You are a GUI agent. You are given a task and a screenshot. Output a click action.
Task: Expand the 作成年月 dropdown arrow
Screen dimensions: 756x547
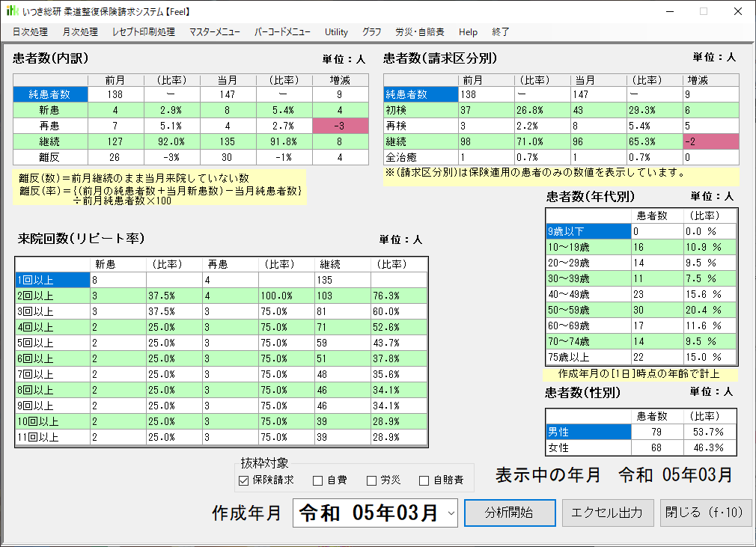tap(451, 513)
